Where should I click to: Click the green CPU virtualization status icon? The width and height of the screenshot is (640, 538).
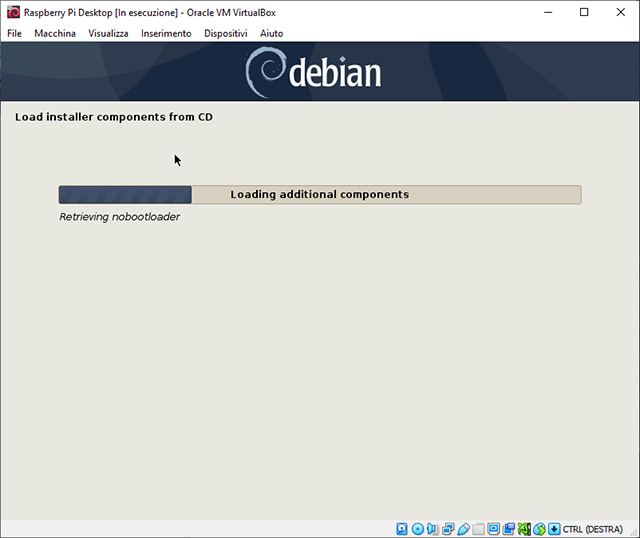(524, 528)
